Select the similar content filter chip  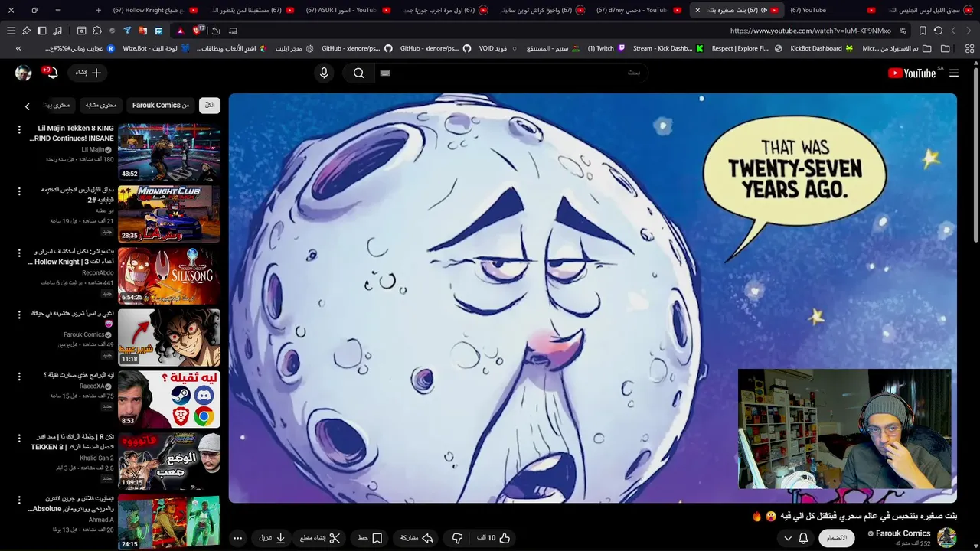coord(101,106)
